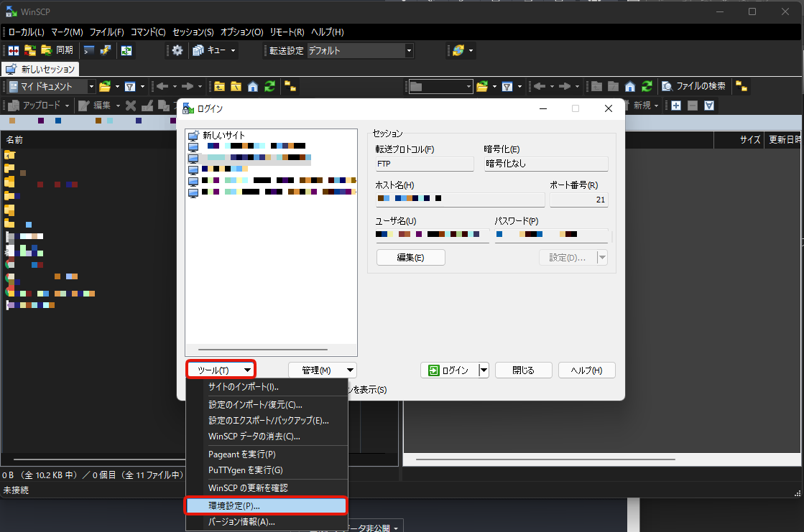Click the gear preferences icon in main toolbar

[177, 50]
